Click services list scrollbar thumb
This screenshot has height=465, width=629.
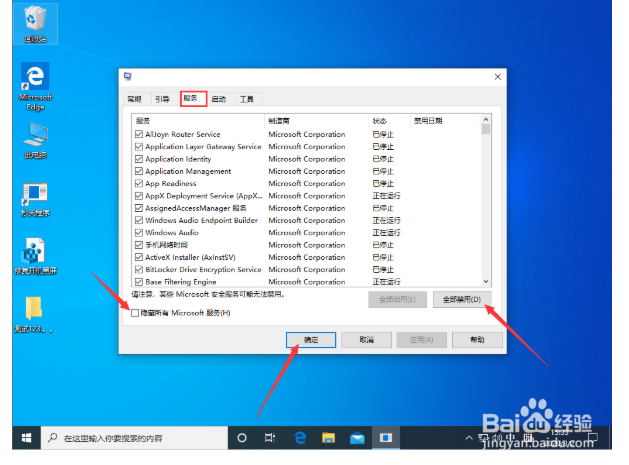coord(486,129)
